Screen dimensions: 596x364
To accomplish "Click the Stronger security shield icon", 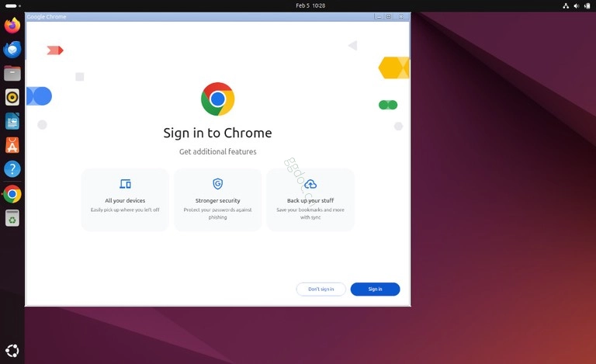I will pyautogui.click(x=218, y=184).
